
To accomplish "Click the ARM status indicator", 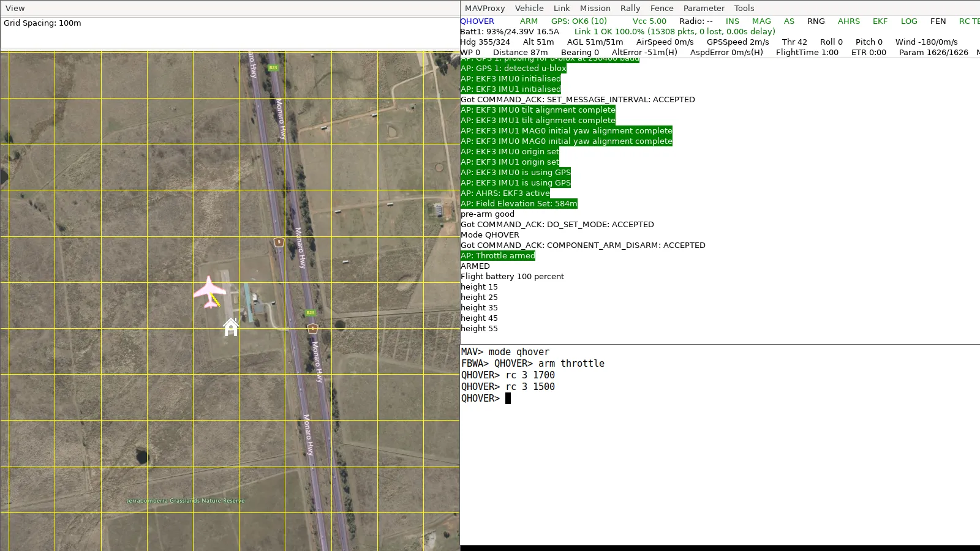I will click(529, 21).
